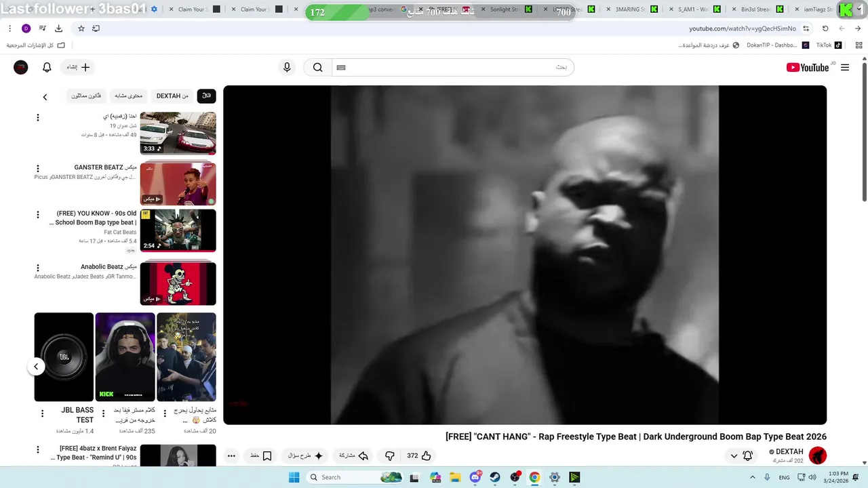This screenshot has width=868, height=488.
Task: Open the JBL BASS TEST short
Action: (64, 357)
